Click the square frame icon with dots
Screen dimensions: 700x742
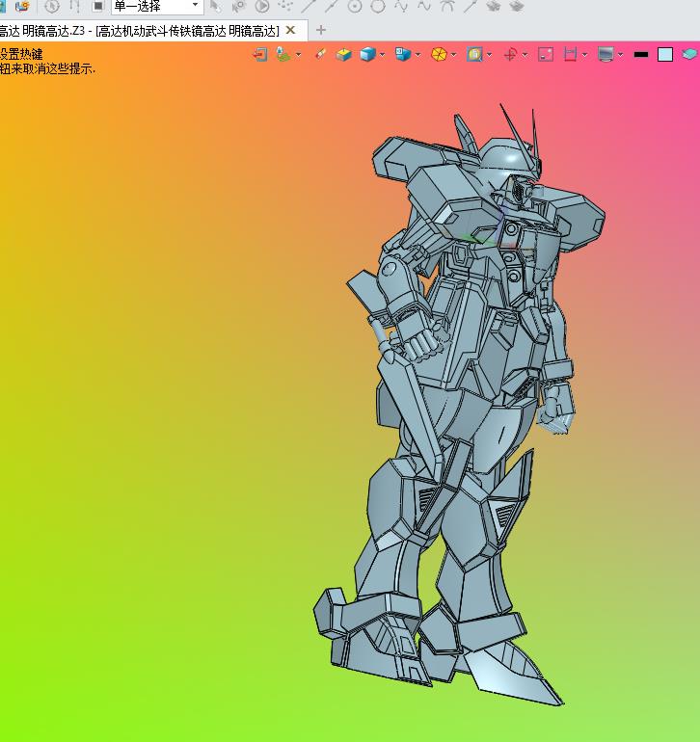(546, 54)
